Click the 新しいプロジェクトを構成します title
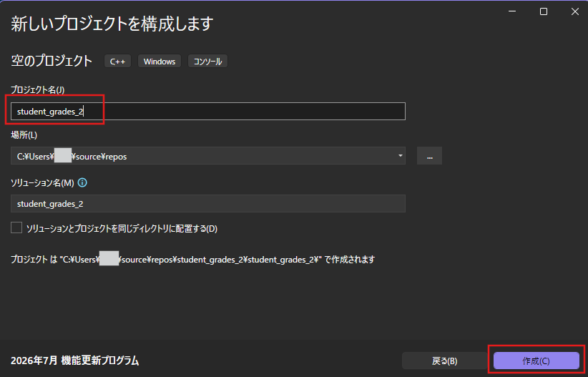This screenshot has width=588, height=377. [112, 24]
